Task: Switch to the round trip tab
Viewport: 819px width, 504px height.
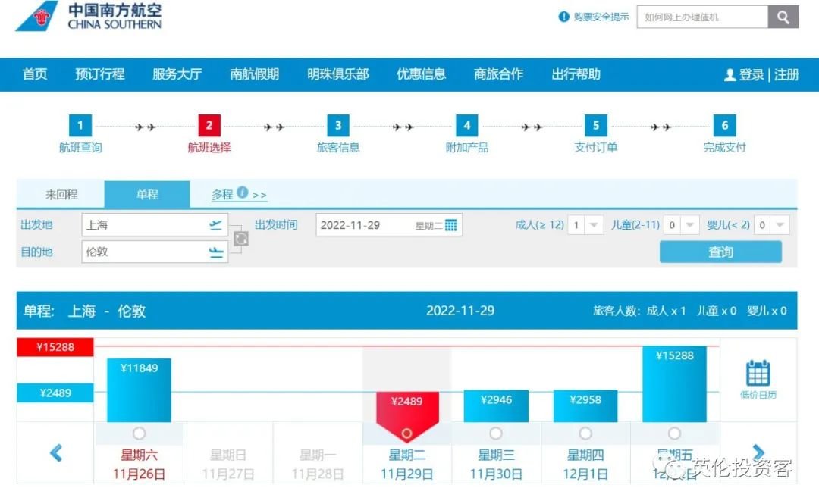Action: (x=61, y=195)
